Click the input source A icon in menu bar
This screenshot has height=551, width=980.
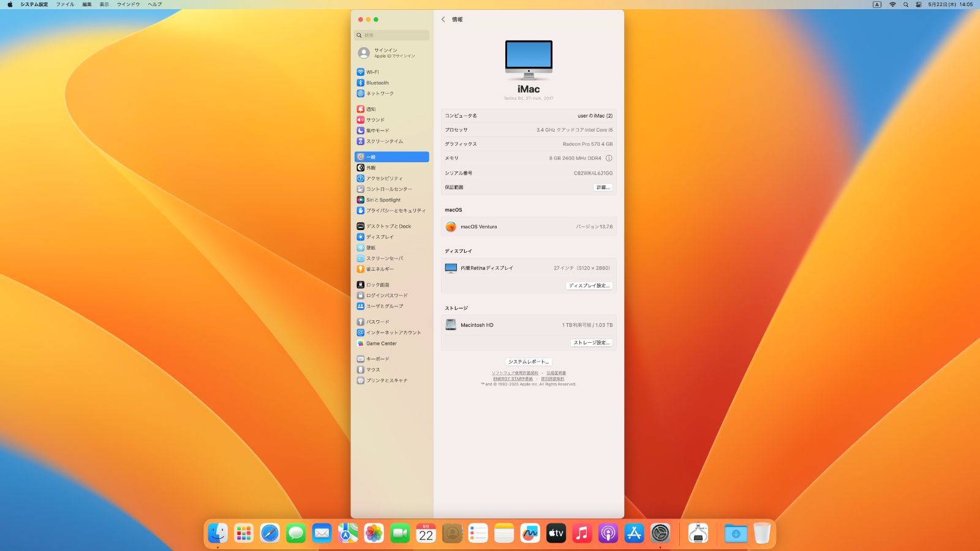pos(877,4)
